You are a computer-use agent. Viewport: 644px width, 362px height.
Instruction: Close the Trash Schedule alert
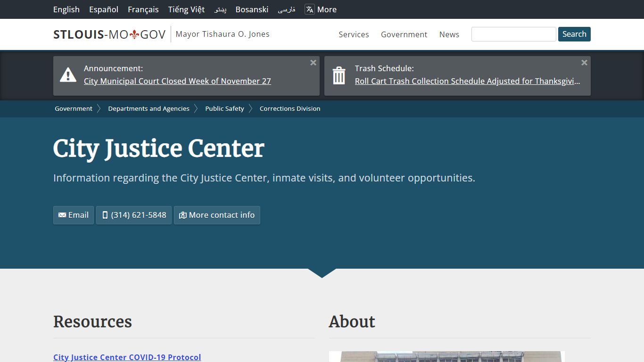point(584,63)
